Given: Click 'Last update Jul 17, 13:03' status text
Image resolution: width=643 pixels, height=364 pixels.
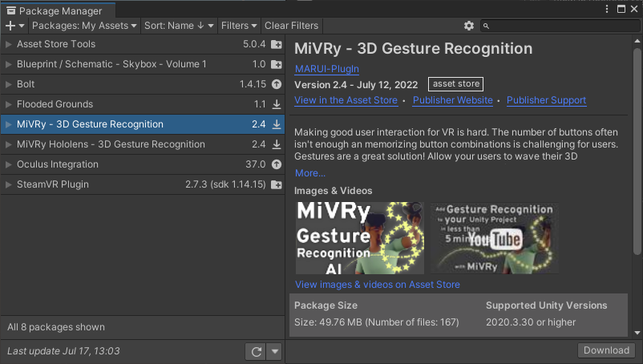Looking at the screenshot, I should click(63, 351).
